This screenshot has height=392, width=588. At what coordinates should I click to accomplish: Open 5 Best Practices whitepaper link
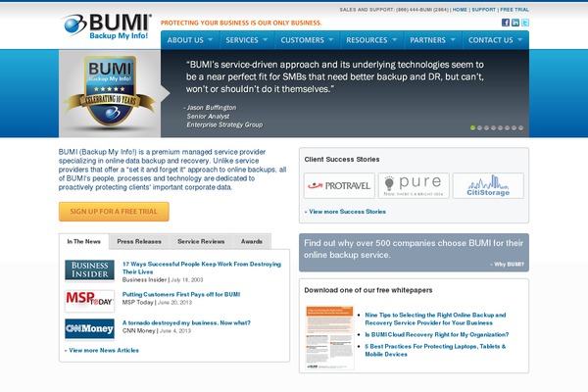coord(435,351)
